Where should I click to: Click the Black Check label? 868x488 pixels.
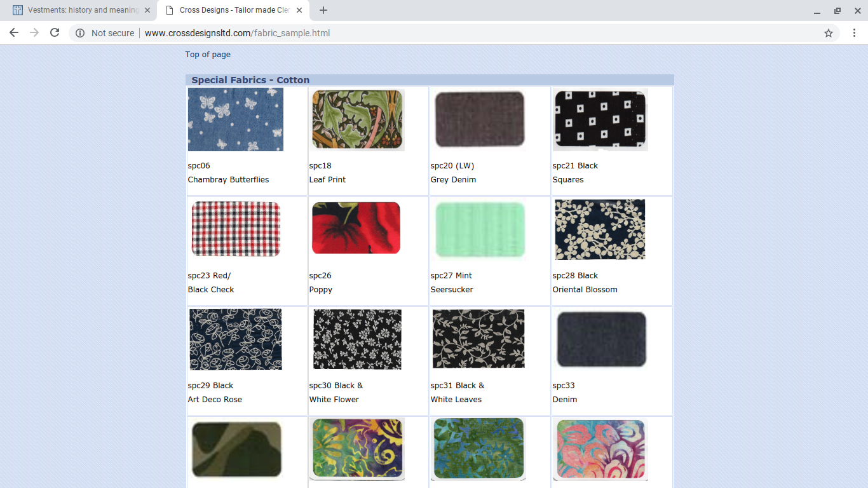point(211,290)
